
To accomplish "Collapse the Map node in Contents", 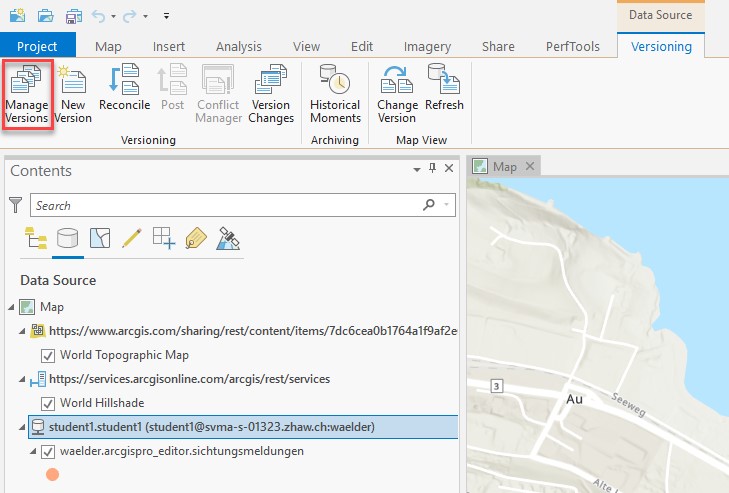I will point(11,307).
